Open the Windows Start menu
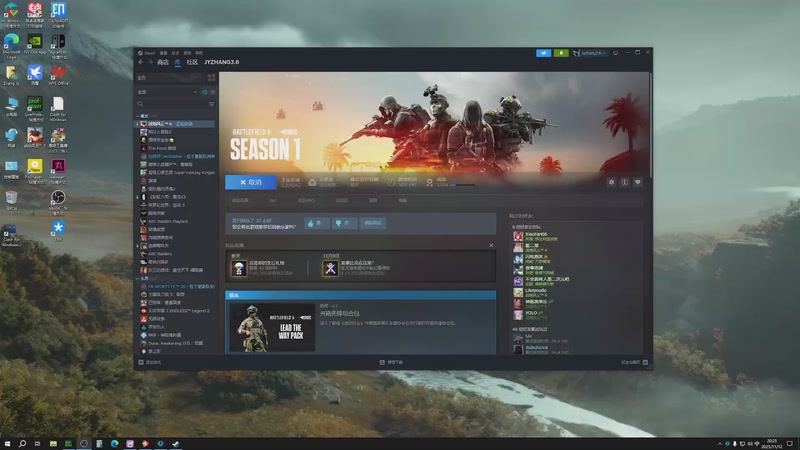800x450 pixels. (7, 444)
